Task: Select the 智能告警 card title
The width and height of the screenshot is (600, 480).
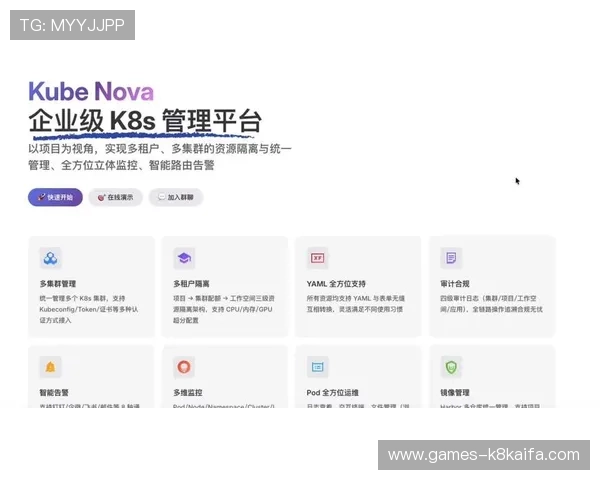Action: (x=54, y=392)
